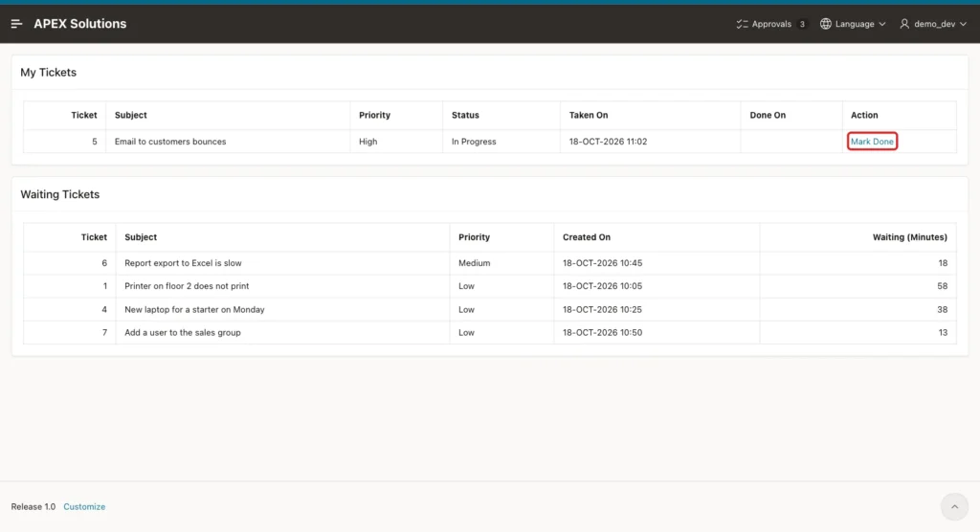Click the Priority header in Waiting Tickets
Image resolution: width=980 pixels, height=532 pixels.
[x=474, y=237]
